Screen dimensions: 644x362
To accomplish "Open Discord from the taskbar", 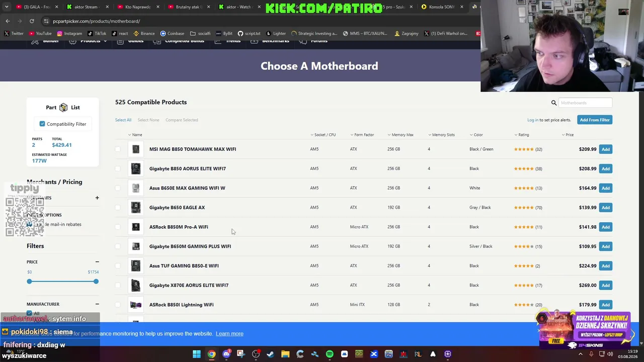I will pyautogui.click(x=226, y=354).
